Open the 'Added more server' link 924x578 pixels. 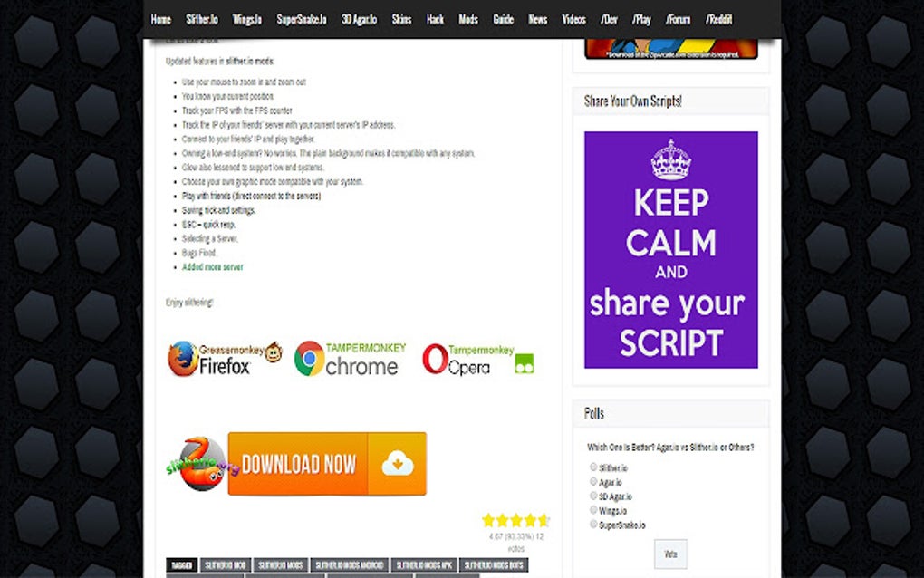click(x=212, y=267)
